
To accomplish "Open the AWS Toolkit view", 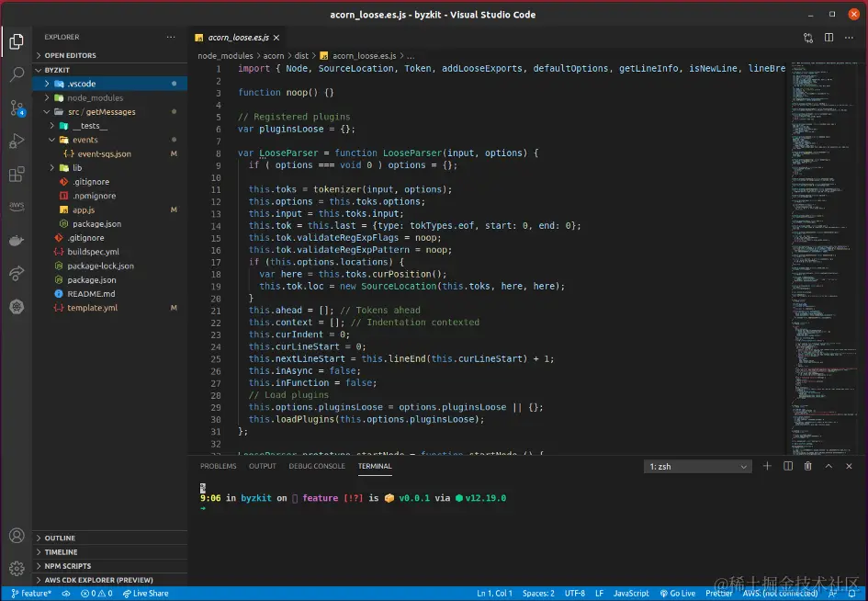I will [x=17, y=206].
